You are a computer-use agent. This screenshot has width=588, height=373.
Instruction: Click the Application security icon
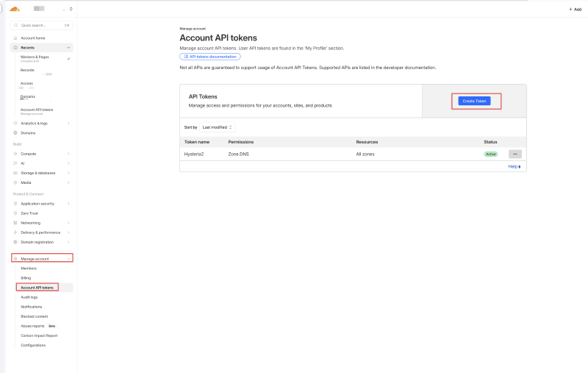[x=15, y=203]
